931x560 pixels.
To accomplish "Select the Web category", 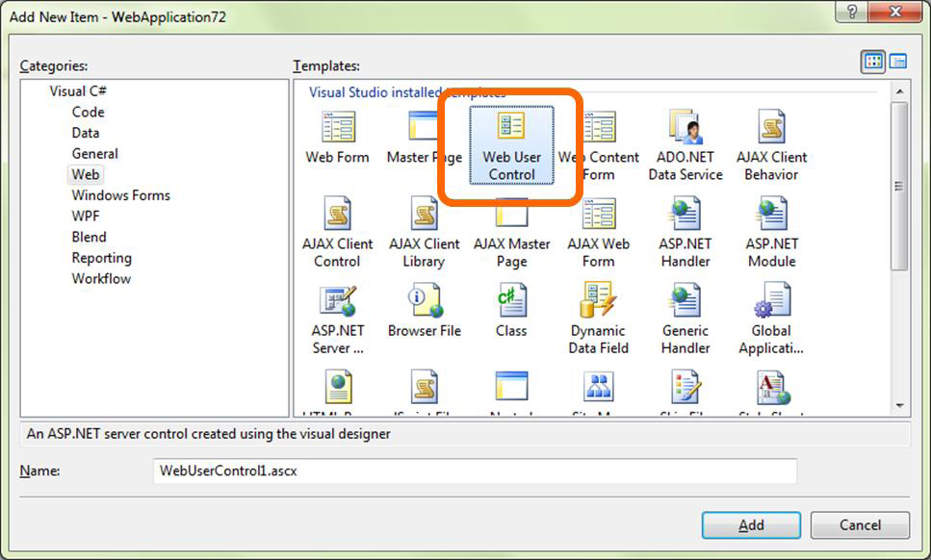I will (86, 174).
